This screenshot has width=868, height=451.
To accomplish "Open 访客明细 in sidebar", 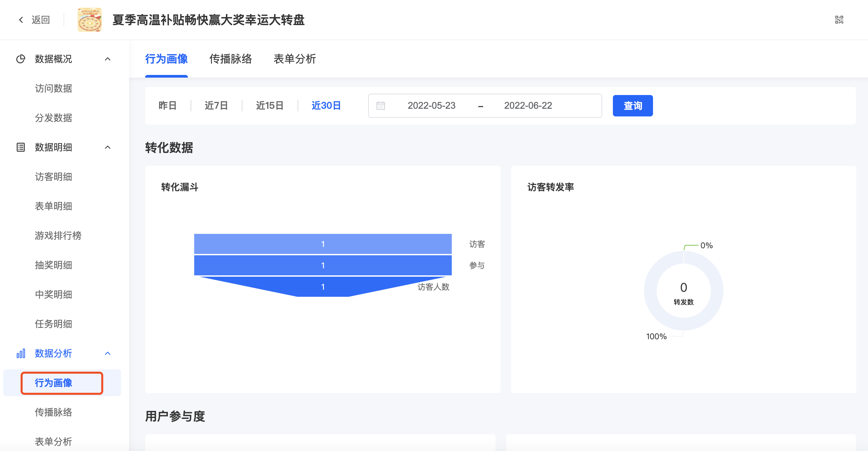I will [x=53, y=177].
